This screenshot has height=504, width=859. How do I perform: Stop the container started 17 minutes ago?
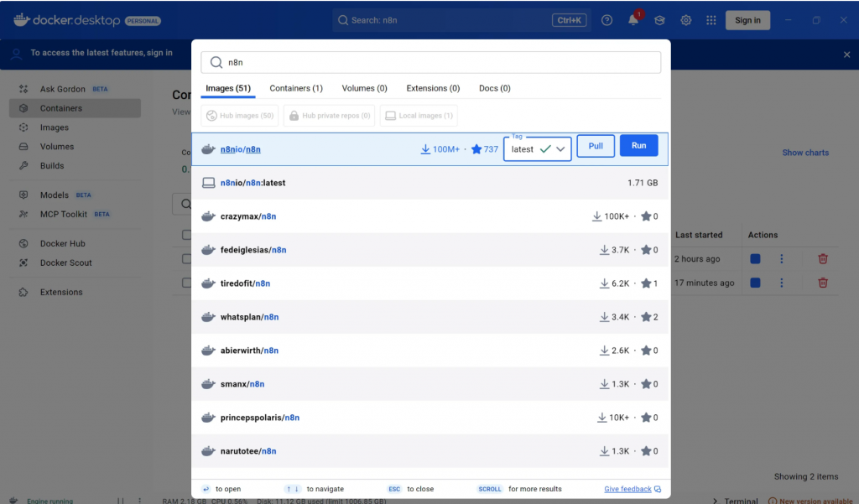click(x=755, y=283)
